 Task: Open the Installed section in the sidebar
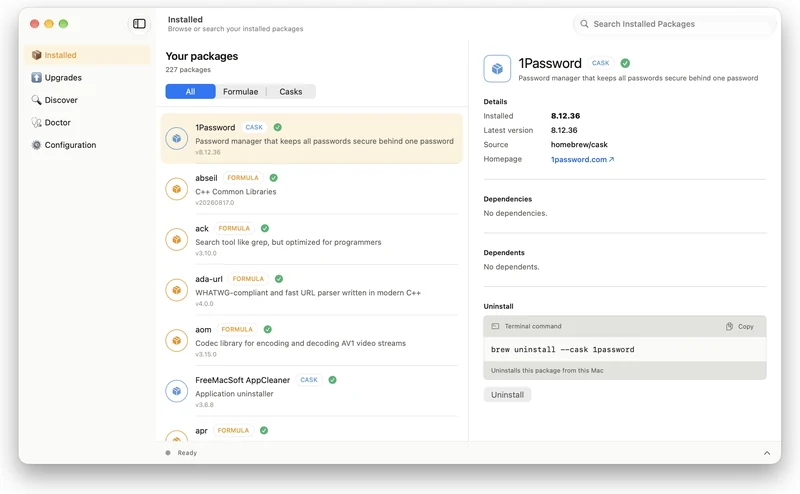(87, 55)
